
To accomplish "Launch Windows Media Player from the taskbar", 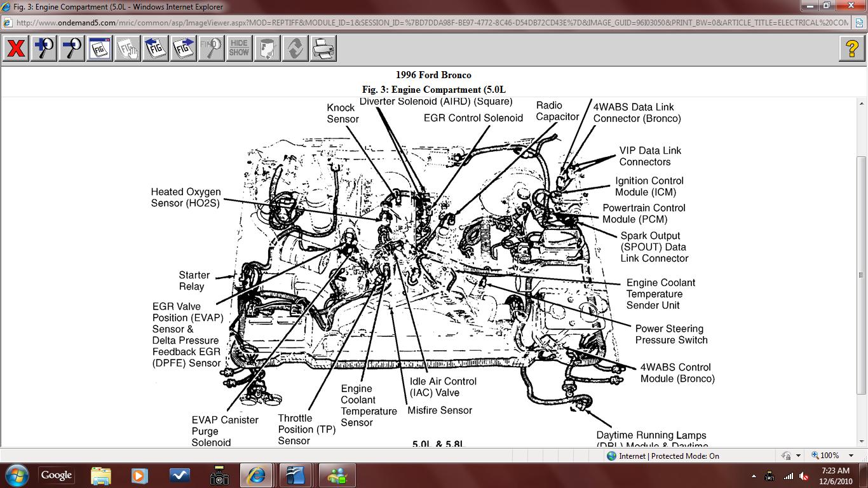I will point(139,475).
